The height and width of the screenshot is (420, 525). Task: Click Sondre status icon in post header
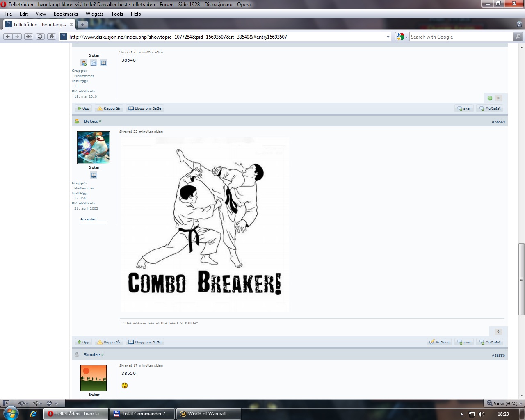(77, 354)
